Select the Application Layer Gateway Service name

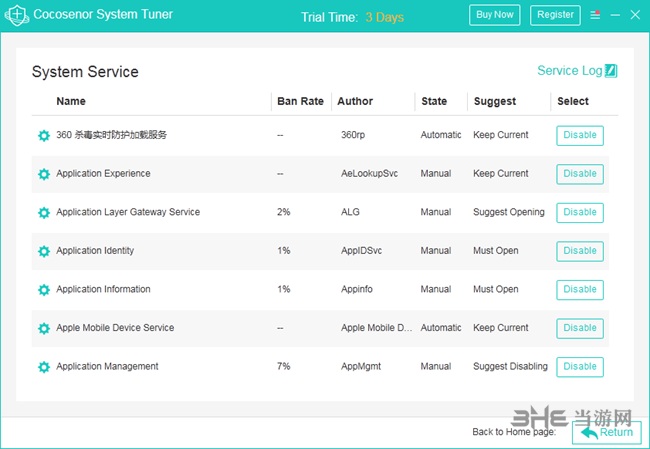[128, 212]
